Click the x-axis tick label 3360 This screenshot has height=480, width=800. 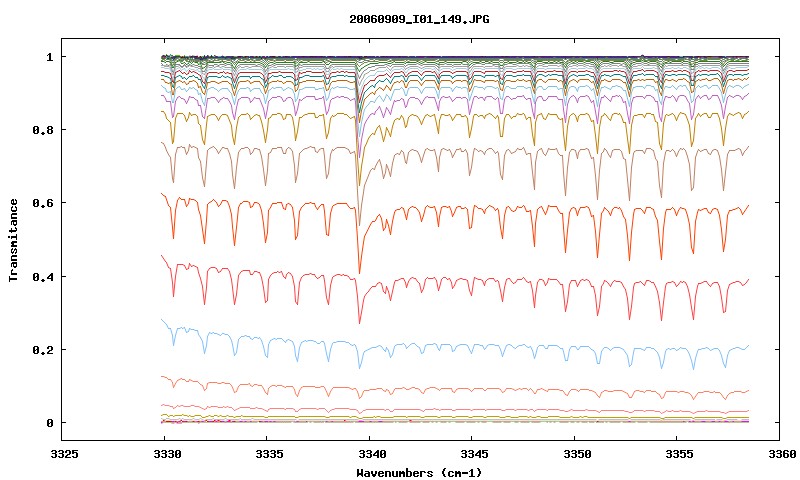(782, 454)
